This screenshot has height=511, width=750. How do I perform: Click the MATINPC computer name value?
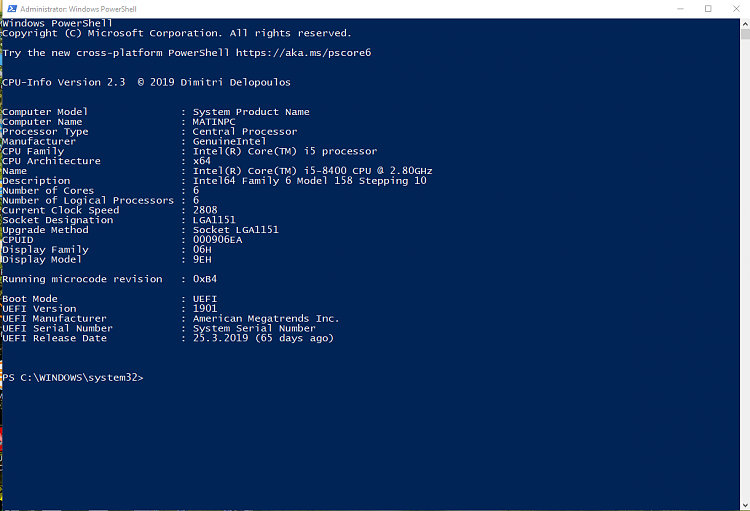(x=214, y=122)
